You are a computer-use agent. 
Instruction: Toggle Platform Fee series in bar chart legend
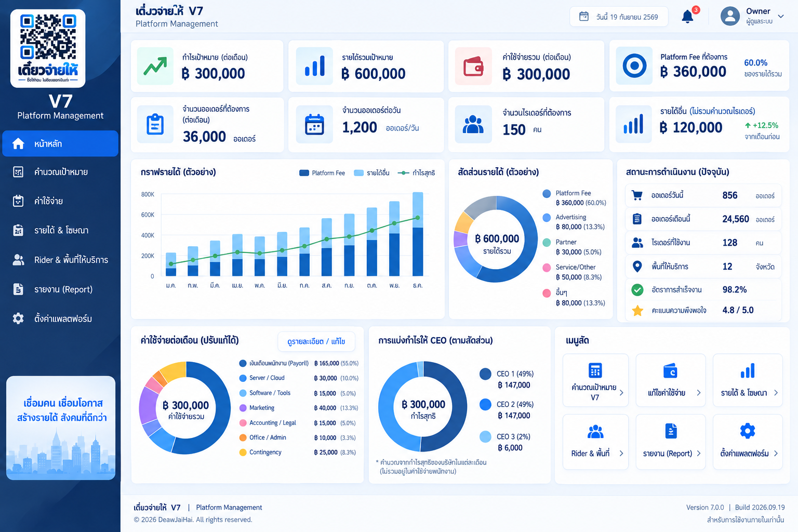pyautogui.click(x=322, y=173)
